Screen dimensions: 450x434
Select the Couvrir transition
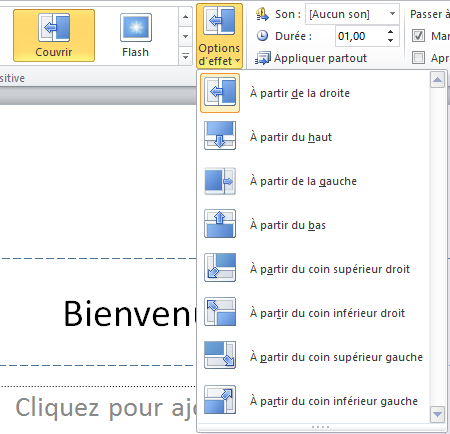coord(54,36)
